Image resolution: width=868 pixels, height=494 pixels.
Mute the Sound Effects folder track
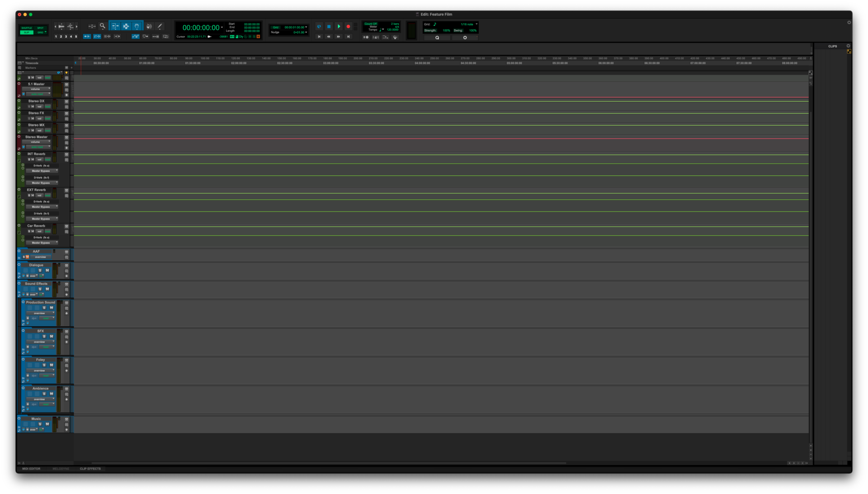pos(47,289)
